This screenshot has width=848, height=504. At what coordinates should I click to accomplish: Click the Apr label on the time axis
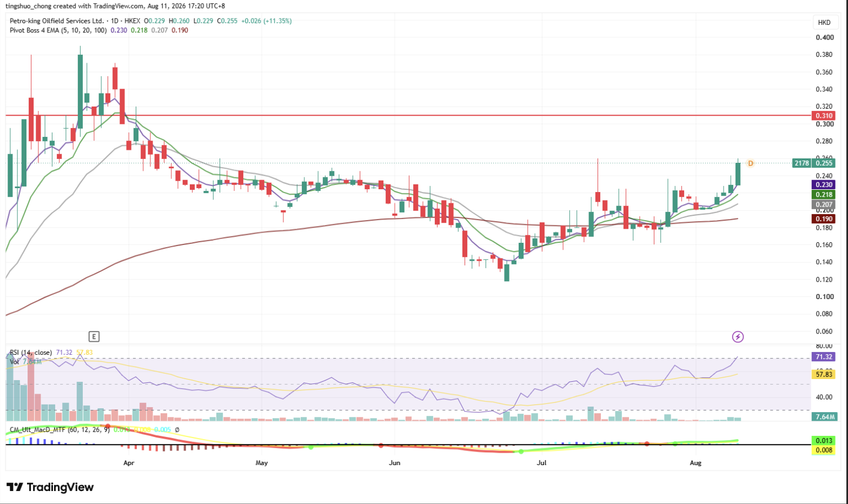tap(129, 463)
